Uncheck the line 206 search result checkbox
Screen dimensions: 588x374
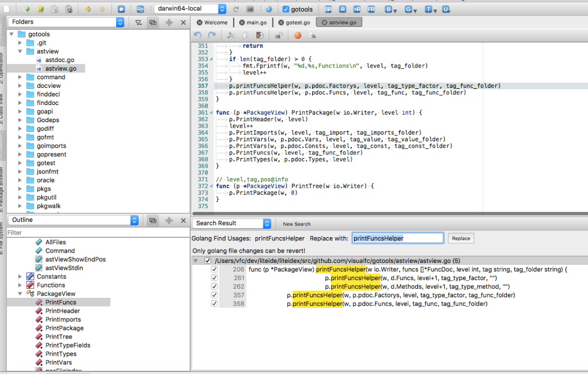click(x=214, y=269)
